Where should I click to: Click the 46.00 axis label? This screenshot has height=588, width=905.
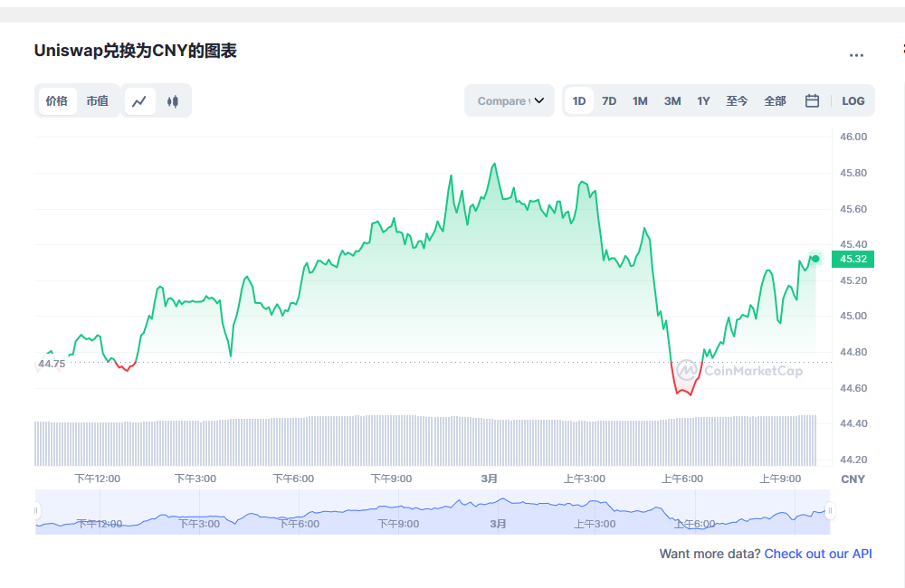[x=853, y=137]
